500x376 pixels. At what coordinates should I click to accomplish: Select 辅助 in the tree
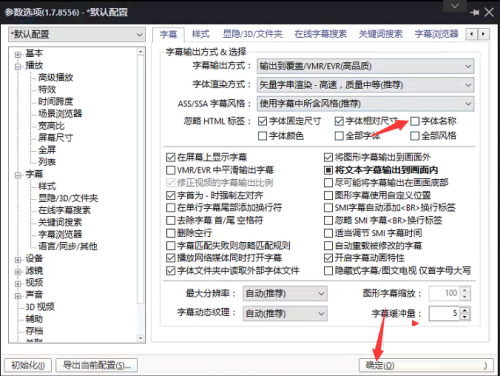tap(34, 319)
